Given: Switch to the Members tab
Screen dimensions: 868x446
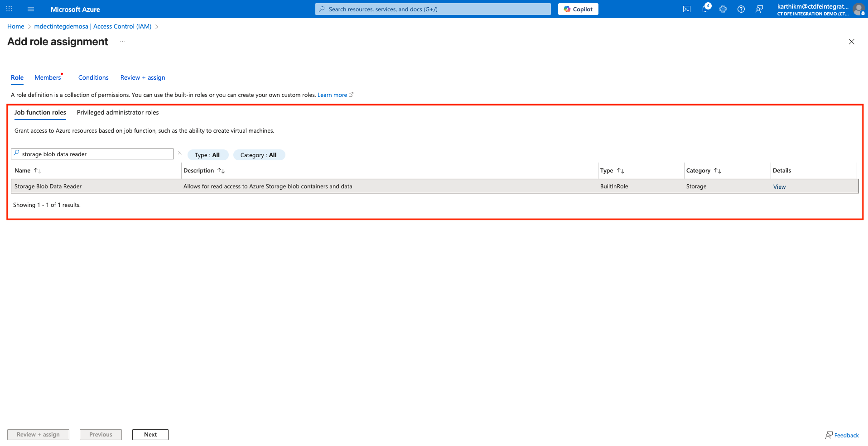Looking at the screenshot, I should (x=48, y=77).
